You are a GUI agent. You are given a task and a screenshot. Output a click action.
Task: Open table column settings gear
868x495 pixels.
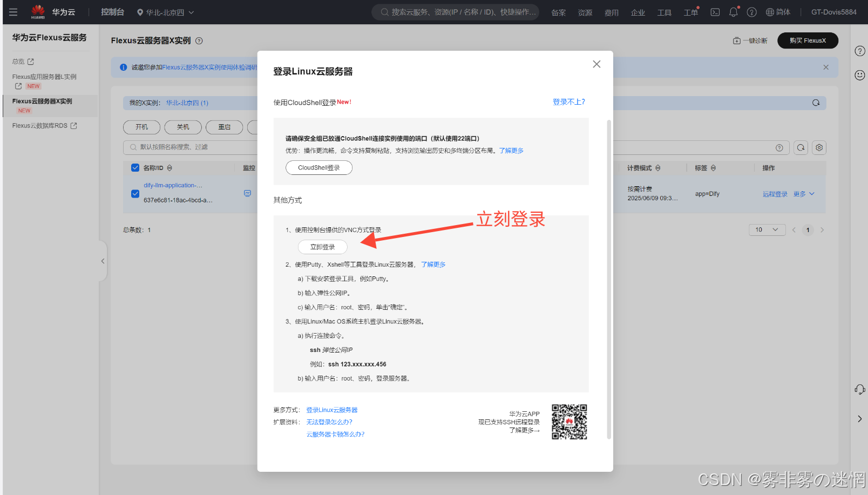(819, 147)
